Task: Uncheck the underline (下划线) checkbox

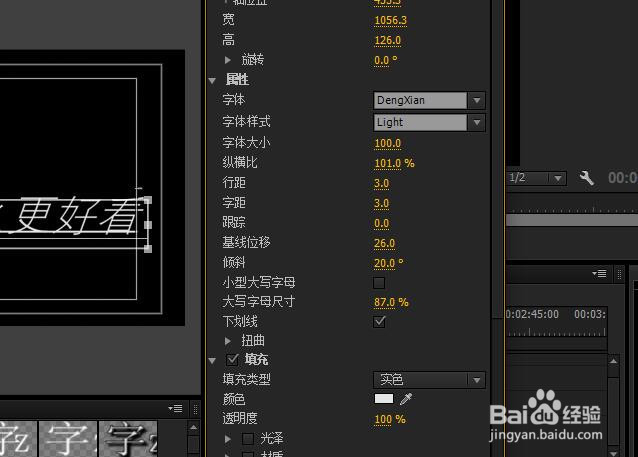Action: (x=379, y=321)
